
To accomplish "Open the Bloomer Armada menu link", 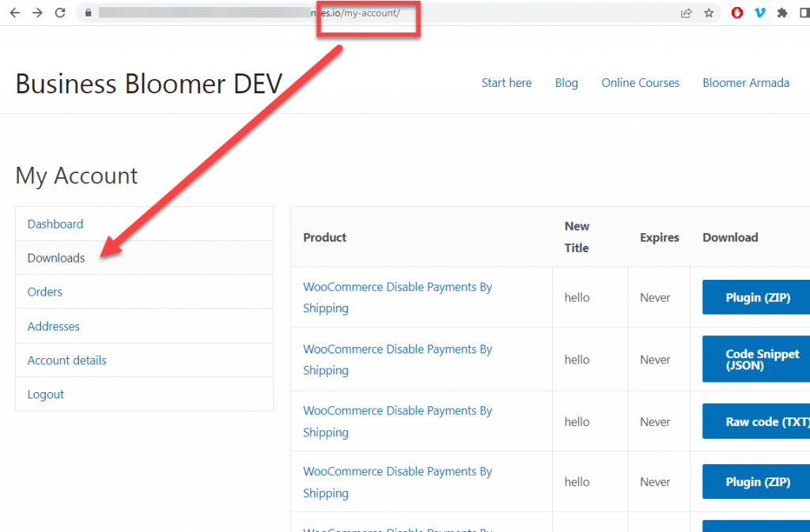I will [x=745, y=82].
